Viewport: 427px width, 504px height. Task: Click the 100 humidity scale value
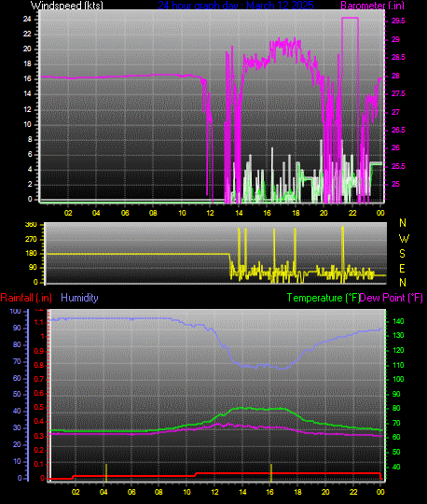(15, 311)
